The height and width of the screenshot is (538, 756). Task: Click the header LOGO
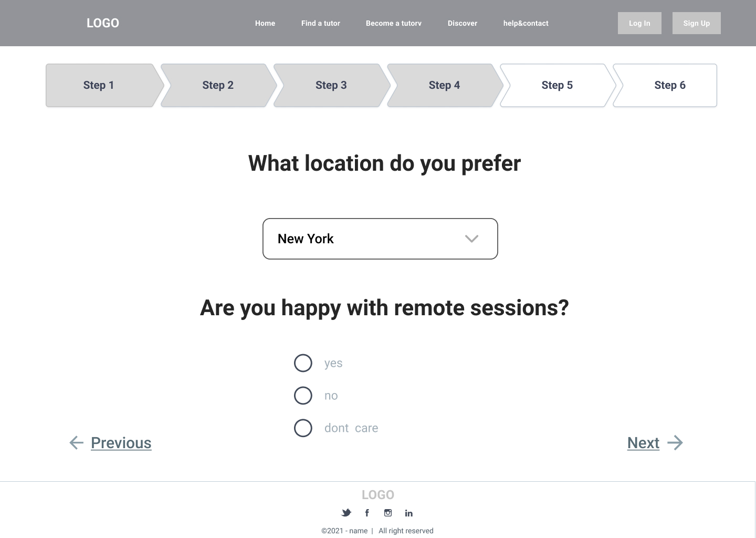[x=103, y=23]
